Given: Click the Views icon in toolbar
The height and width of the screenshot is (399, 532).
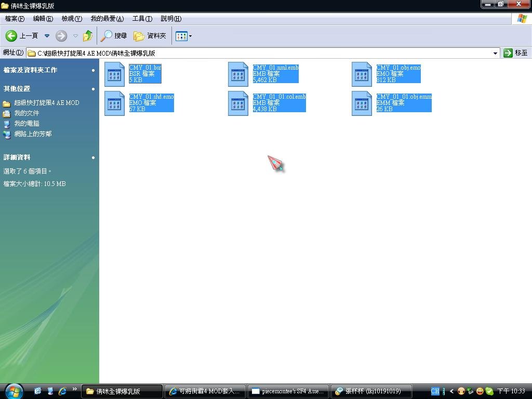Looking at the screenshot, I should click(181, 36).
